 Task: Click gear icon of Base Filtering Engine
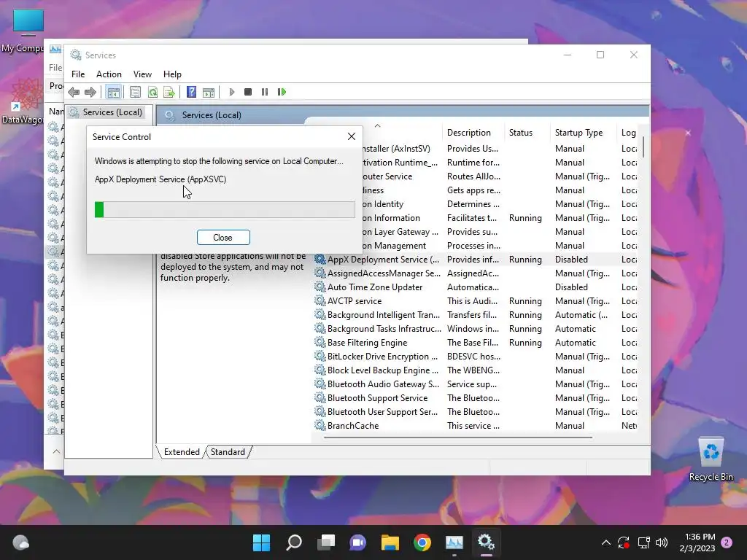click(320, 342)
